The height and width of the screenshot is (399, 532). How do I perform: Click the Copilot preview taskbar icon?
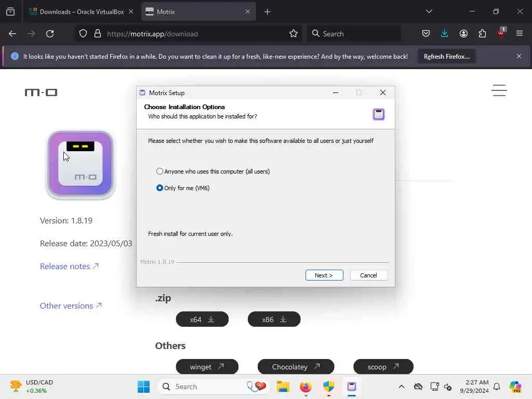pyautogui.click(x=515, y=387)
